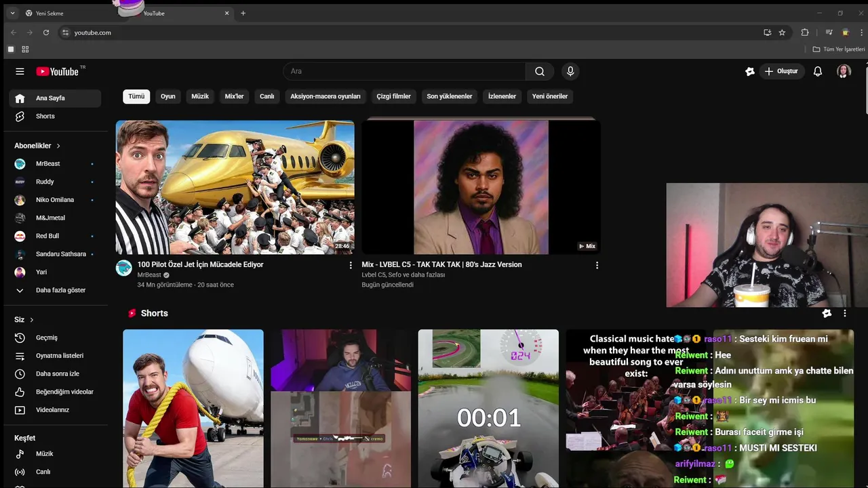Select the Tümü filter chip
This screenshot has height=488, width=868.
click(x=136, y=96)
